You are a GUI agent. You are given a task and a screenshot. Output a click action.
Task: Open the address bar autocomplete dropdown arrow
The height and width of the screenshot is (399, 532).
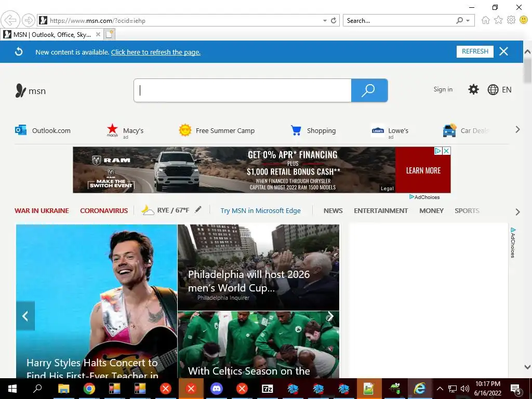tap(325, 21)
